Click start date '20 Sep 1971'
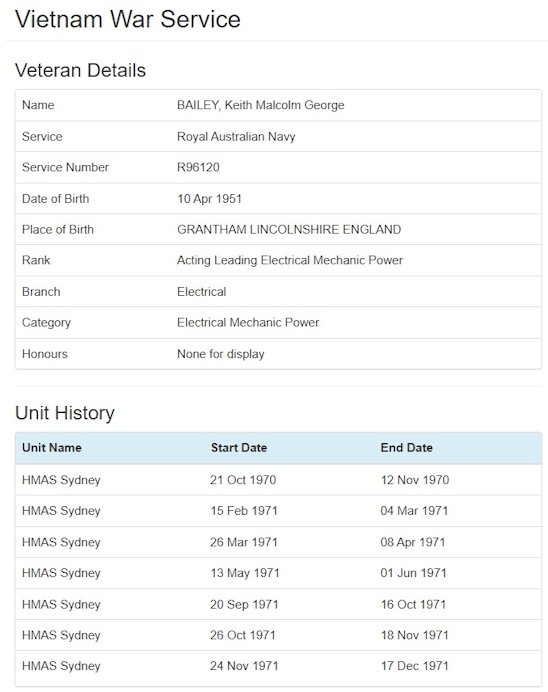Viewport: 548px width, 692px height. click(x=244, y=605)
